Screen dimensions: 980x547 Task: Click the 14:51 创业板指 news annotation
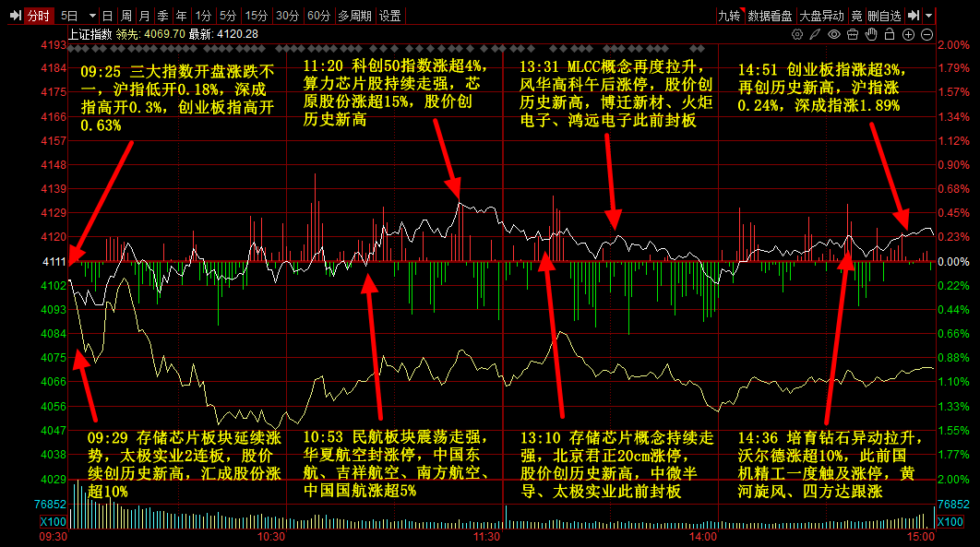tap(822, 88)
